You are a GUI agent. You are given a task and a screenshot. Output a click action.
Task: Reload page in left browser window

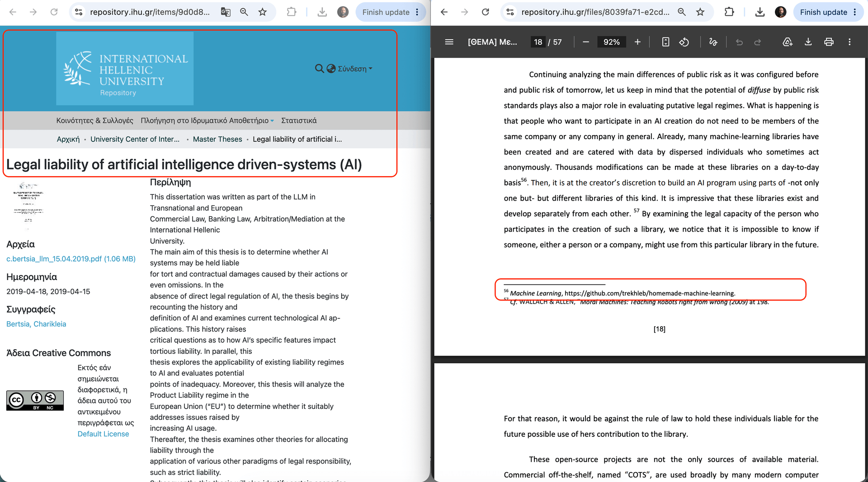(54, 12)
